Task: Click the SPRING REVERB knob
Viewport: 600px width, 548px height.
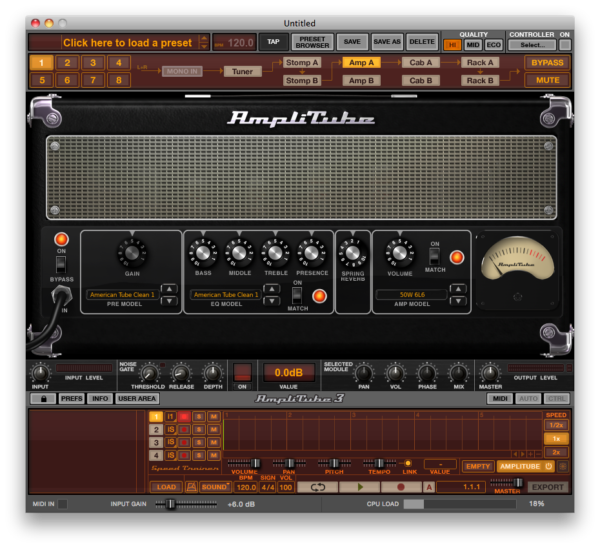Action: [x=352, y=253]
